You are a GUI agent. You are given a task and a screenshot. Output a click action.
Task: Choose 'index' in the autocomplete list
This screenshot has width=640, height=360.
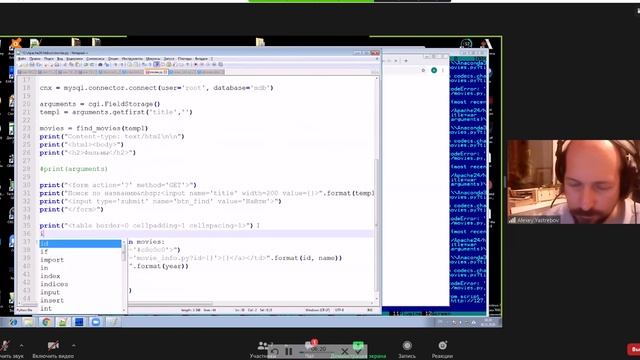pos(80,276)
